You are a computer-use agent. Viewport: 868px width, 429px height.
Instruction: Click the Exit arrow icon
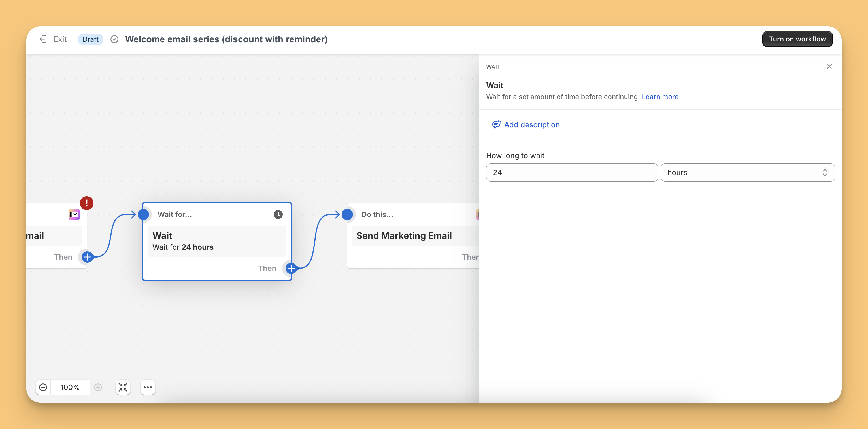click(x=43, y=39)
